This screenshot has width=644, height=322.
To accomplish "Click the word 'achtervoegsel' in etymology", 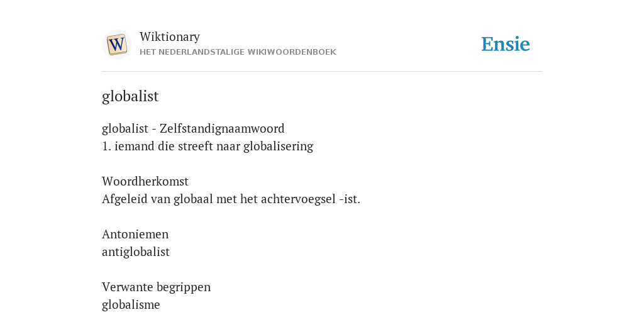I will (298, 199).
